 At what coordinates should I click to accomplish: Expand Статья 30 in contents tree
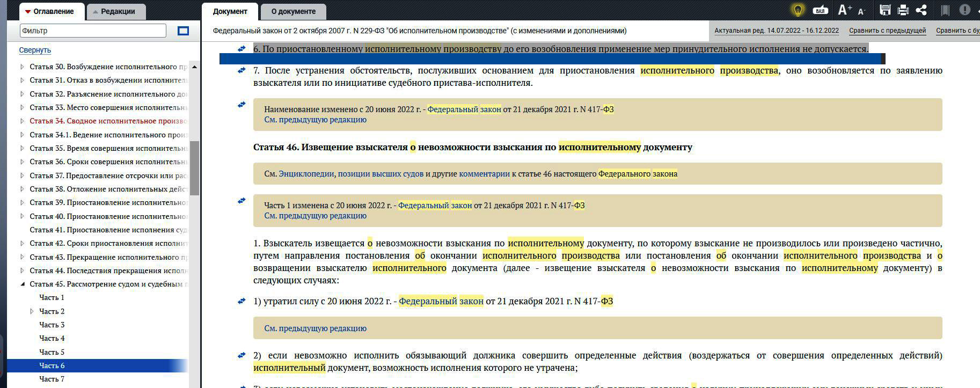pyautogui.click(x=22, y=67)
